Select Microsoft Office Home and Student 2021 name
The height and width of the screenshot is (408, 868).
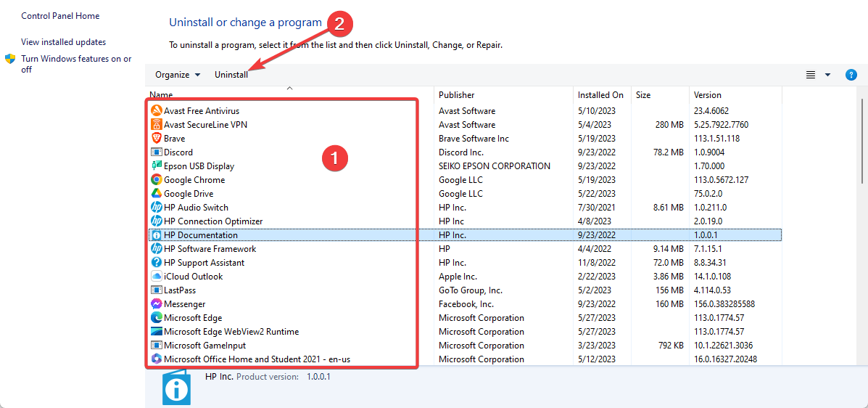[x=257, y=359]
